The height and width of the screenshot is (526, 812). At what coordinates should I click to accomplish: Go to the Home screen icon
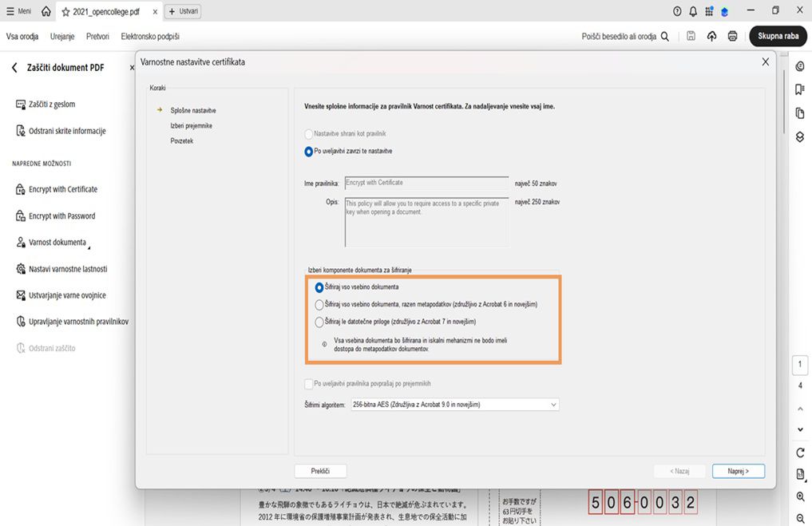tap(46, 11)
